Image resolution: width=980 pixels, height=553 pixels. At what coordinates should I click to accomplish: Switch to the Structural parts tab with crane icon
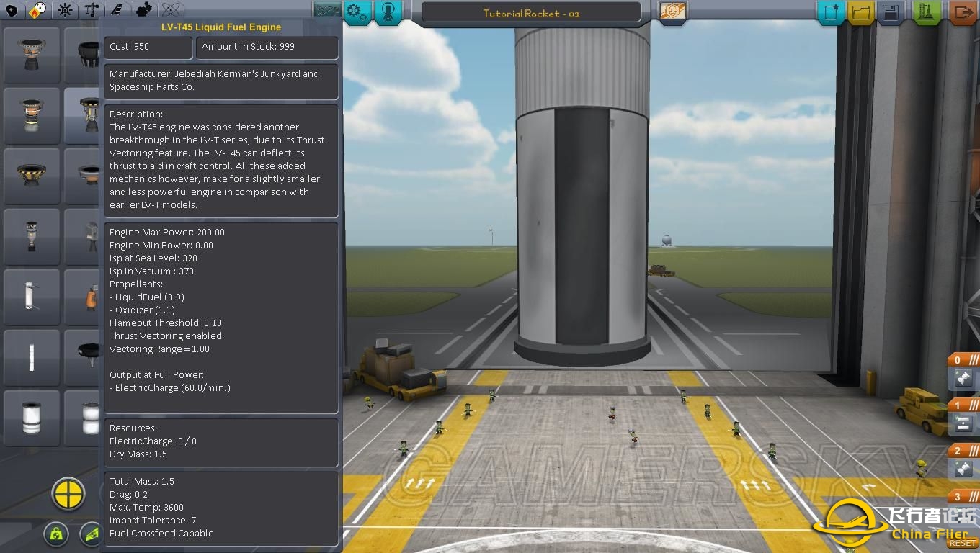point(91,10)
